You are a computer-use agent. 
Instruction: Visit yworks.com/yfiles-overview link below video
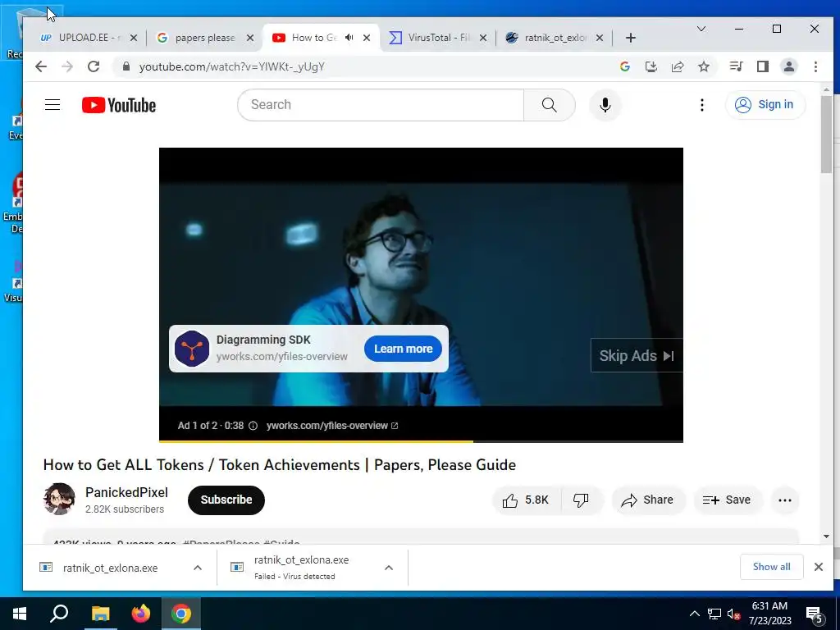332,426
